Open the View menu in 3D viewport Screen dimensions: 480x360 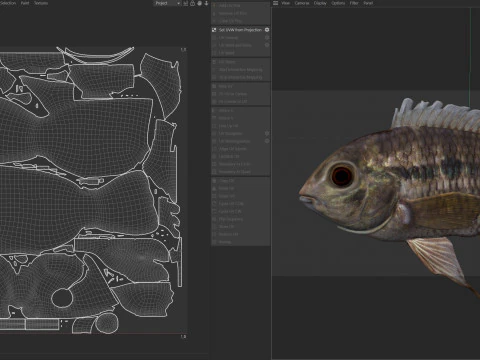[286, 3]
